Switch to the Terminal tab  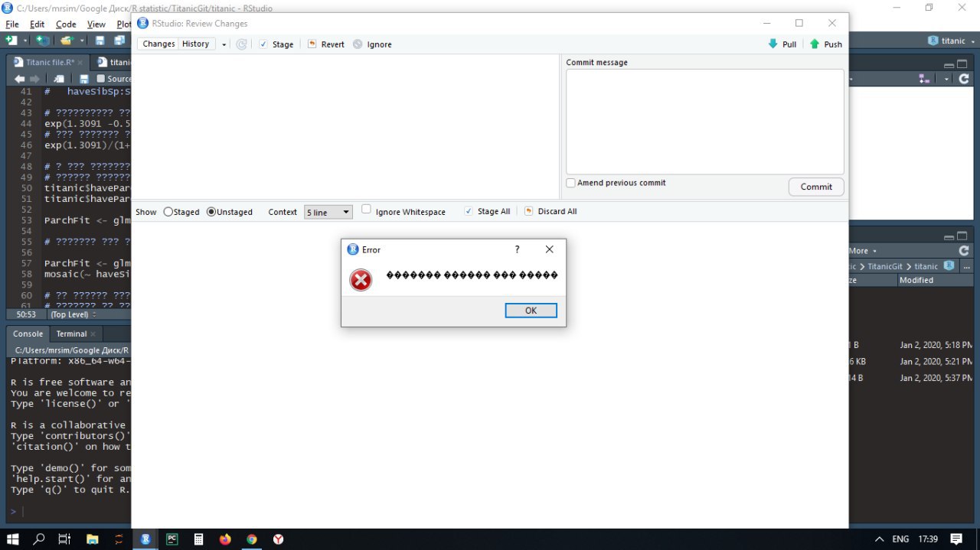click(71, 334)
